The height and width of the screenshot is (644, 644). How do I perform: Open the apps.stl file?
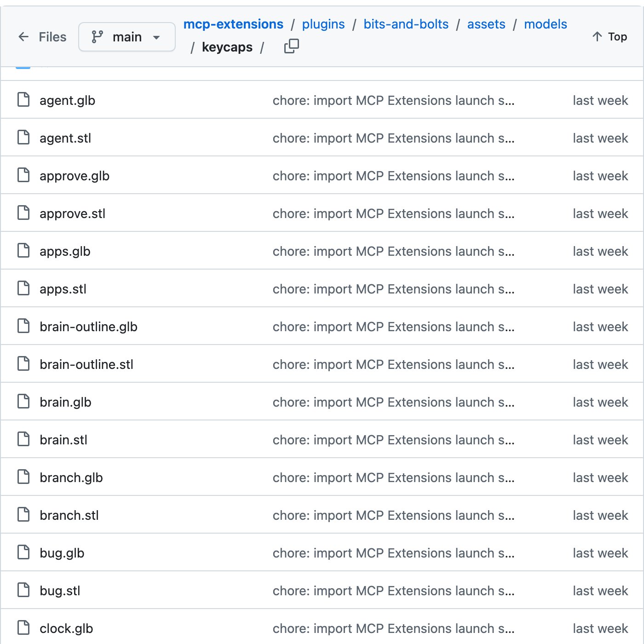click(63, 289)
